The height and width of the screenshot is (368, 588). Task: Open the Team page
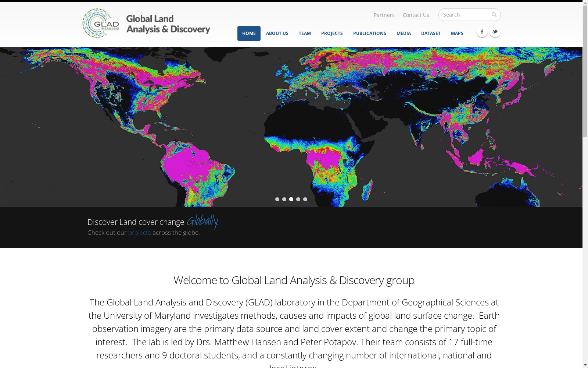(305, 33)
